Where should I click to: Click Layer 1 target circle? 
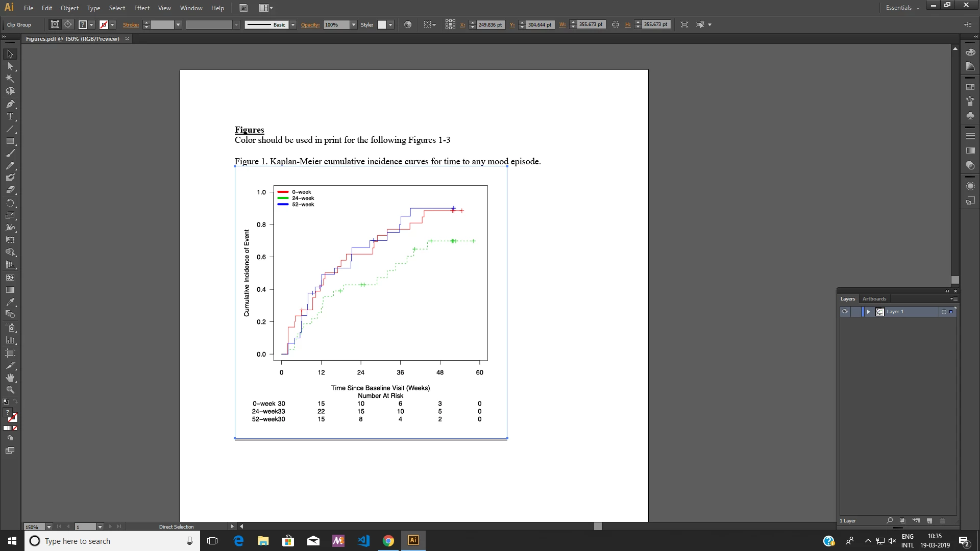[944, 312]
